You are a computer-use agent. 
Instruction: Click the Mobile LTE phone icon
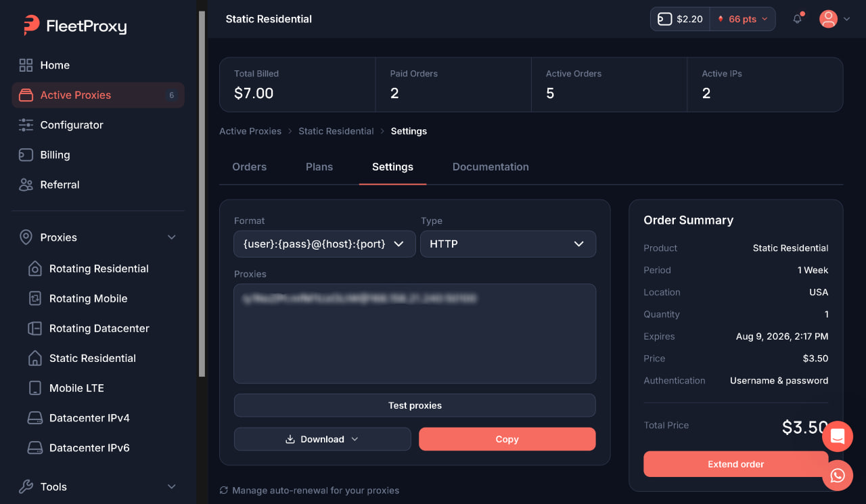pos(35,388)
